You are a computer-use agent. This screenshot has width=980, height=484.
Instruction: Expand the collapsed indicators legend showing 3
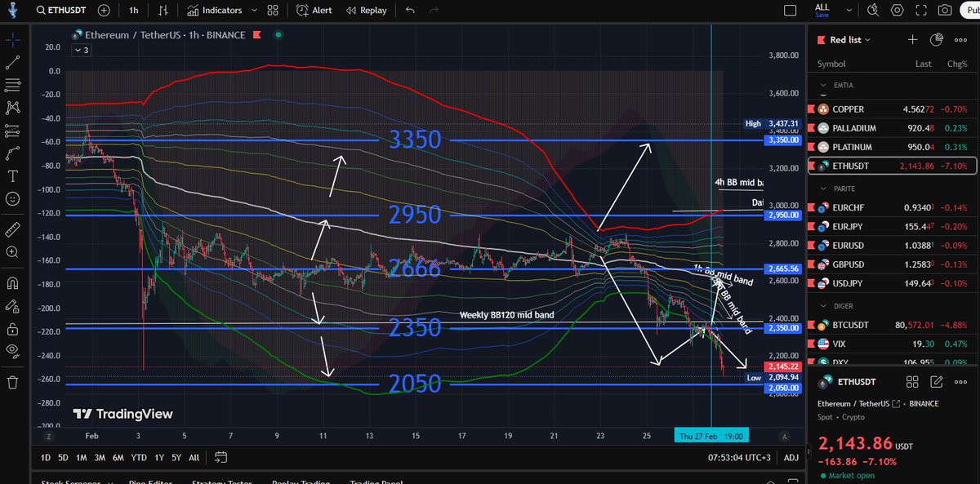tap(81, 50)
